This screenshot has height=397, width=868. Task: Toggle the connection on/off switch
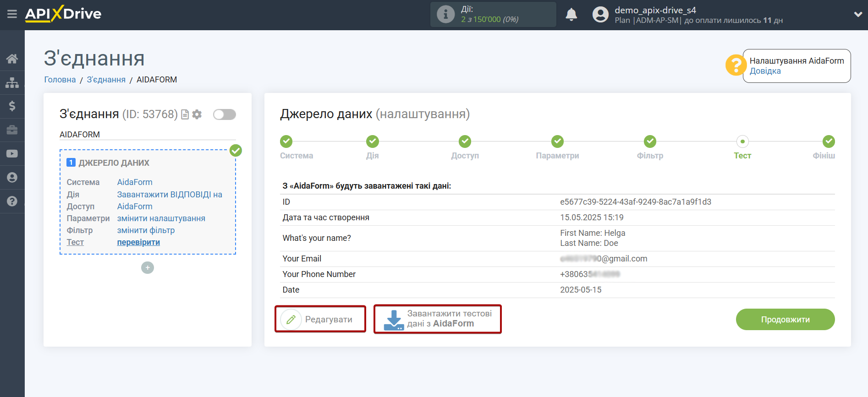(225, 114)
